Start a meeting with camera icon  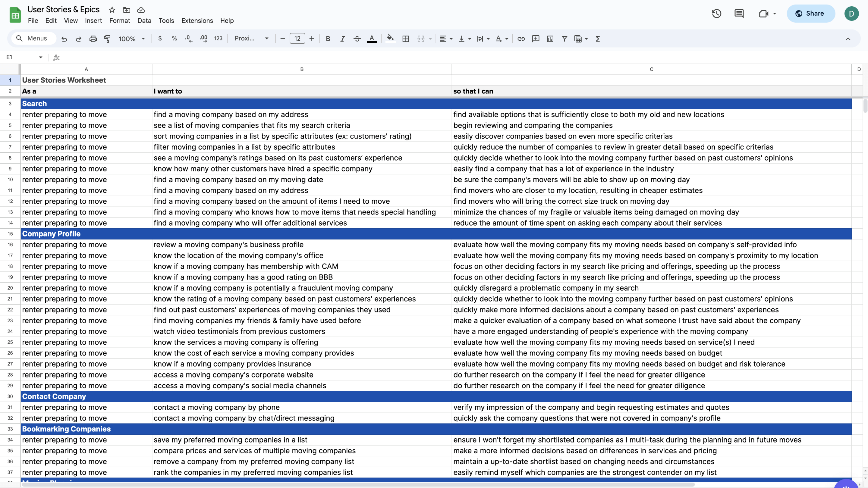[x=764, y=14]
